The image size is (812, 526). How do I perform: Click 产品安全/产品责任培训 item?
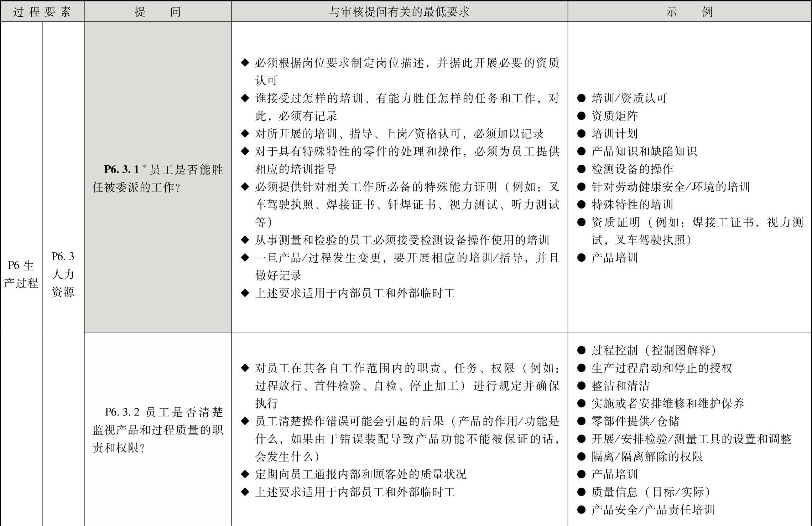[x=653, y=510]
